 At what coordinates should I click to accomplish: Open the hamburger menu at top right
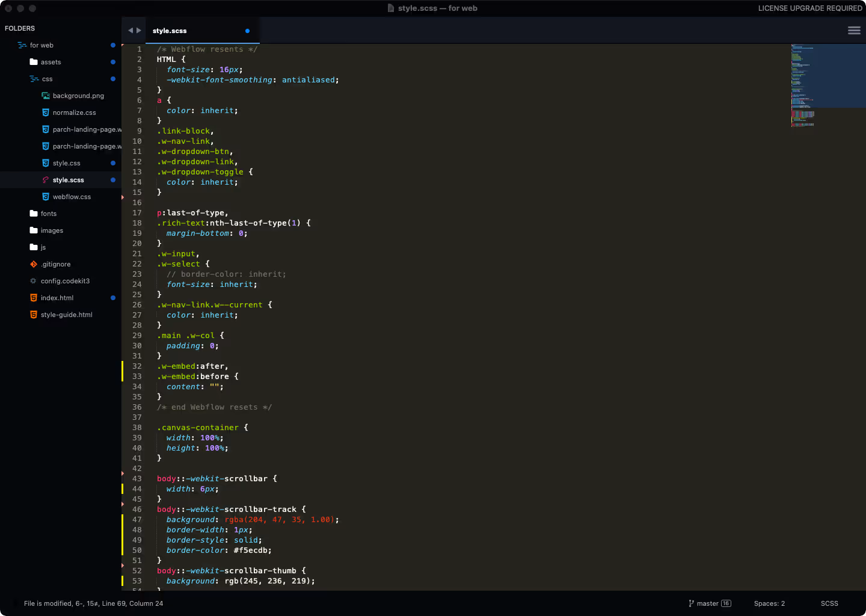point(854,31)
